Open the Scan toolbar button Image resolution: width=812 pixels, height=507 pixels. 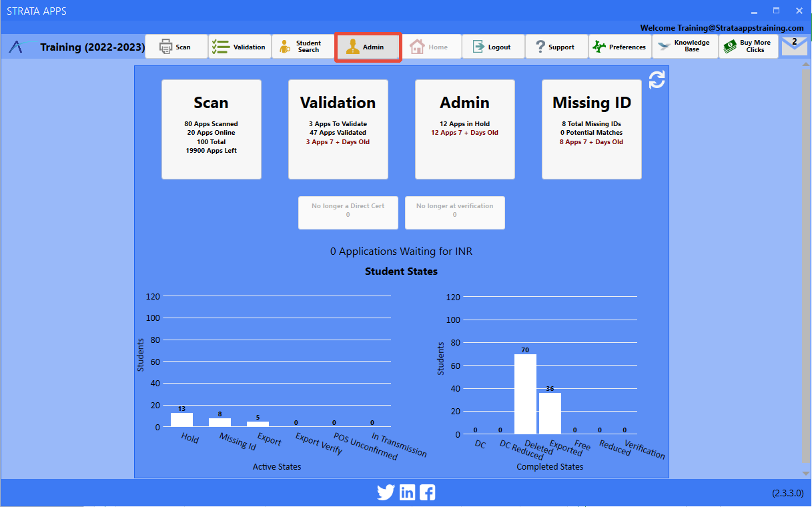tap(176, 47)
